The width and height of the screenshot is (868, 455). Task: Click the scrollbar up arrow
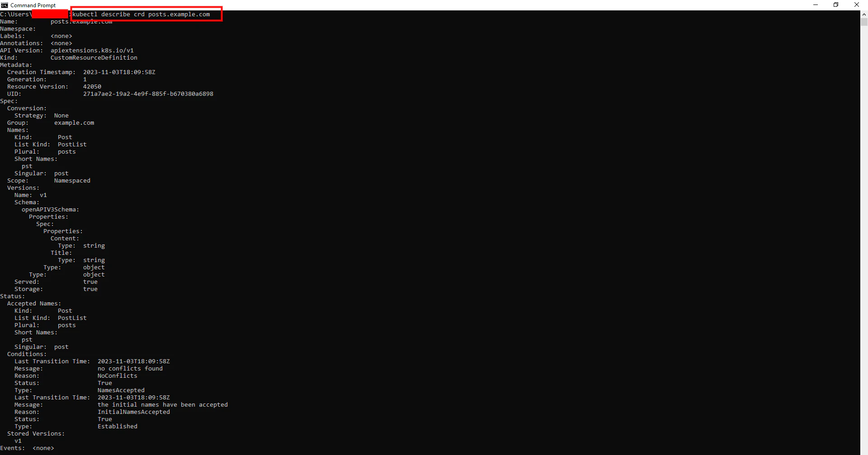pos(864,14)
